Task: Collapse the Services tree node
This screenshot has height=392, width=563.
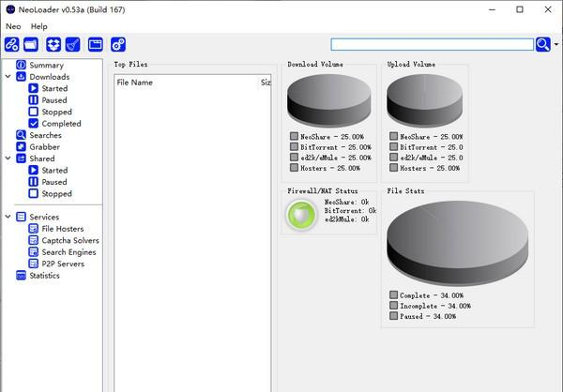Action: tap(8, 217)
